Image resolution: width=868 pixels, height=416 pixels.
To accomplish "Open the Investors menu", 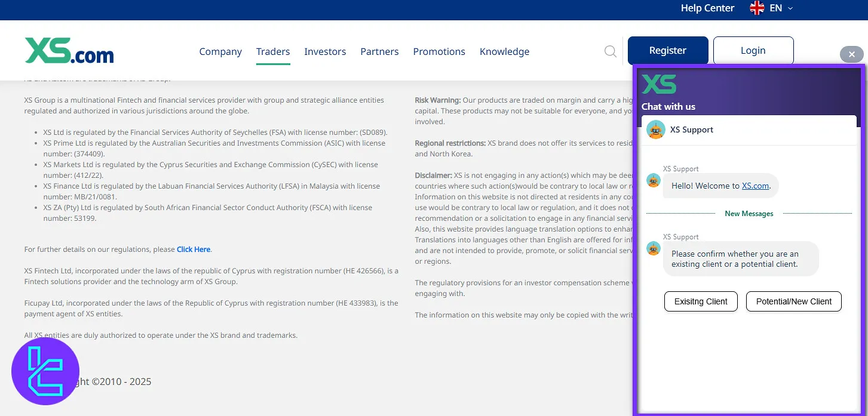I will [325, 51].
